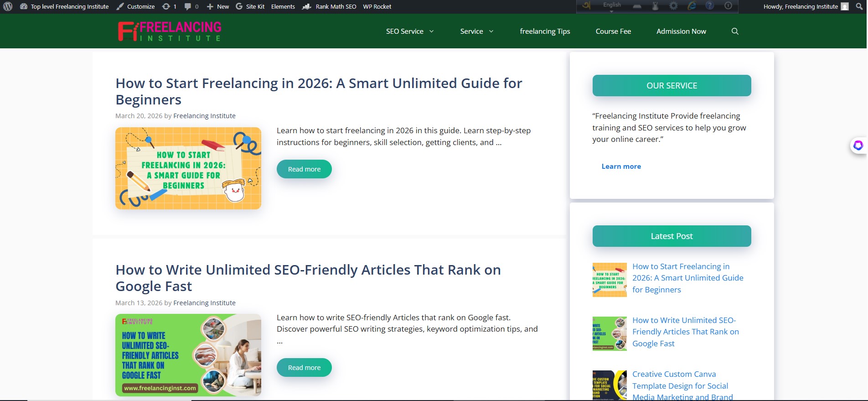868x401 pixels.
Task: Open sidebar link How to Write Unlimited SEO-Friendly Articles
Action: click(686, 332)
